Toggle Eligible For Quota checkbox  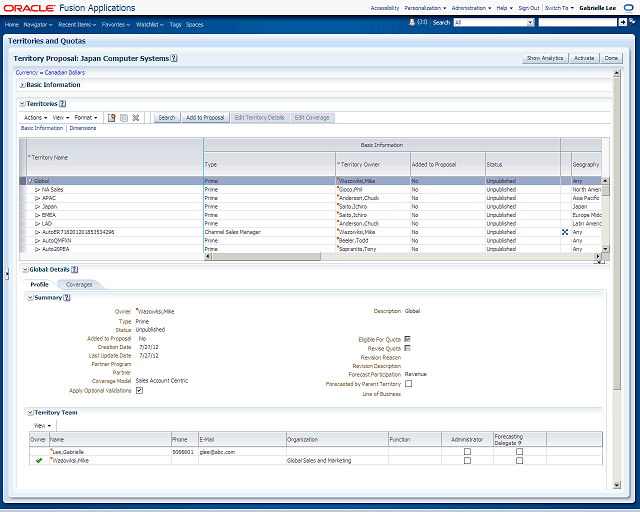click(x=407, y=339)
